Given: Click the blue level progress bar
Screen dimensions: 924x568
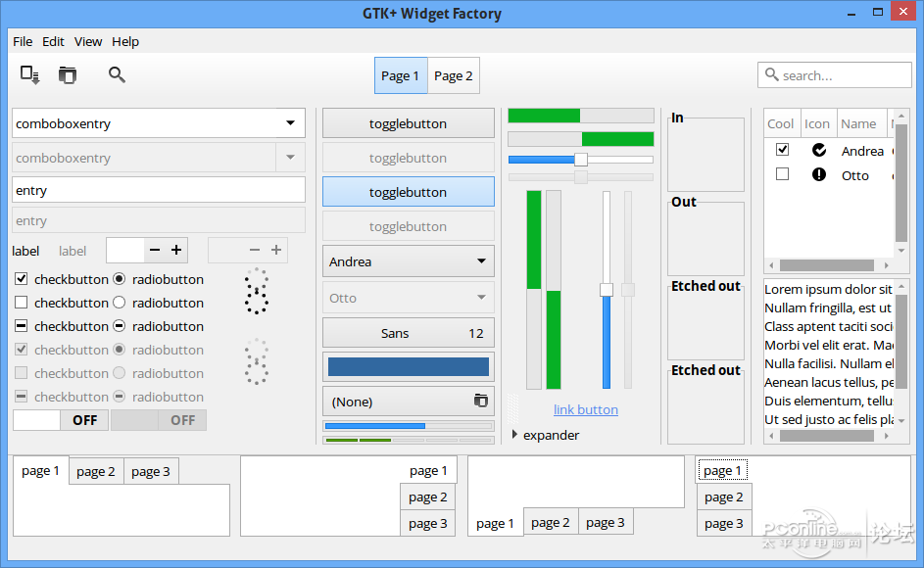Looking at the screenshot, I should [x=409, y=425].
